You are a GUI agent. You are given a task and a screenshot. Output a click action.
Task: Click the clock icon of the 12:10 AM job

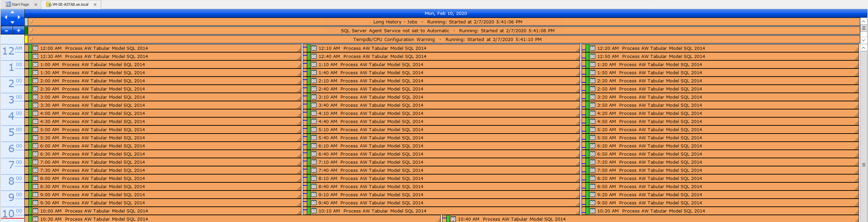314,48
